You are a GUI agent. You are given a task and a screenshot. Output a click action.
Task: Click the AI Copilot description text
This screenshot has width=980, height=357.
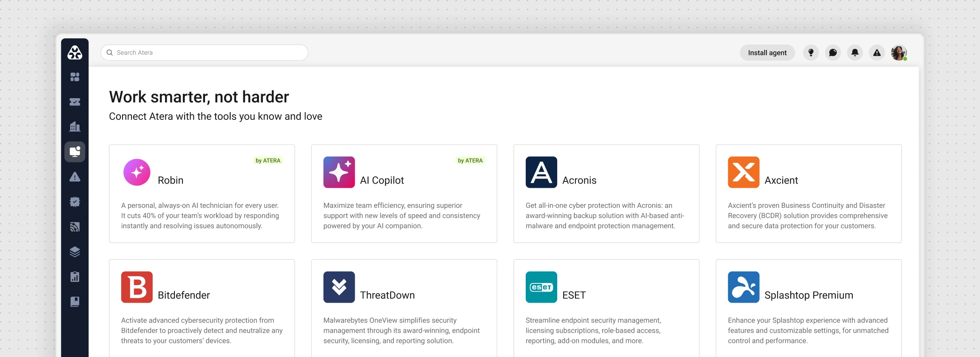pos(402,215)
